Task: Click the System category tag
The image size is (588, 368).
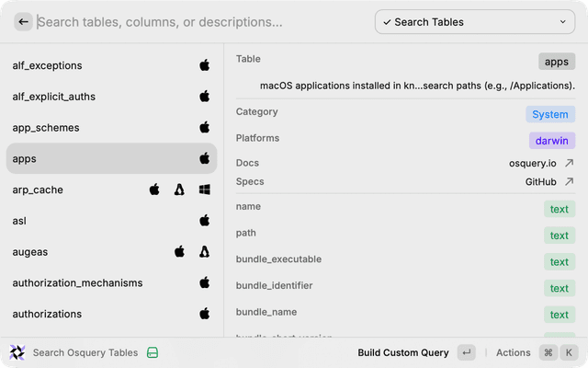Action: click(550, 114)
